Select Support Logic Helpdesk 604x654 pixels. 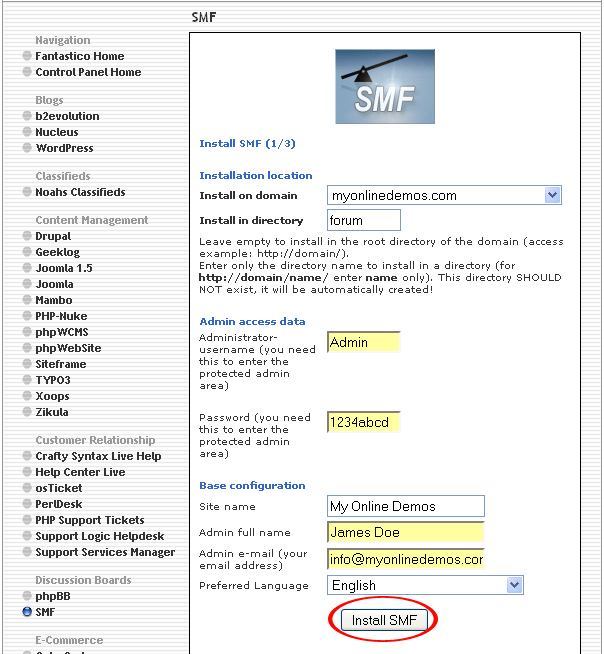(100, 536)
